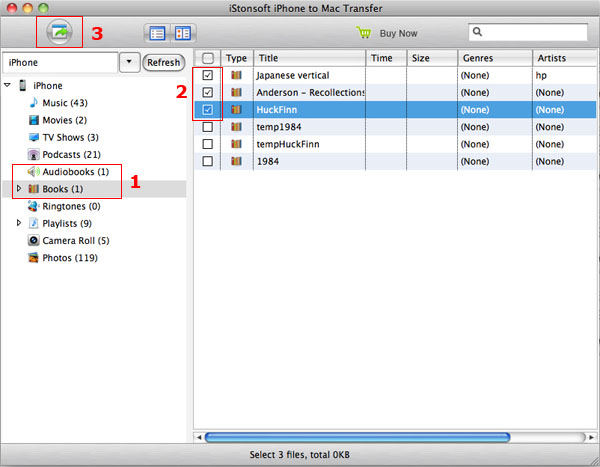Sort by the Size column header
Image resolution: width=600 pixels, height=467 pixels.
click(432, 58)
